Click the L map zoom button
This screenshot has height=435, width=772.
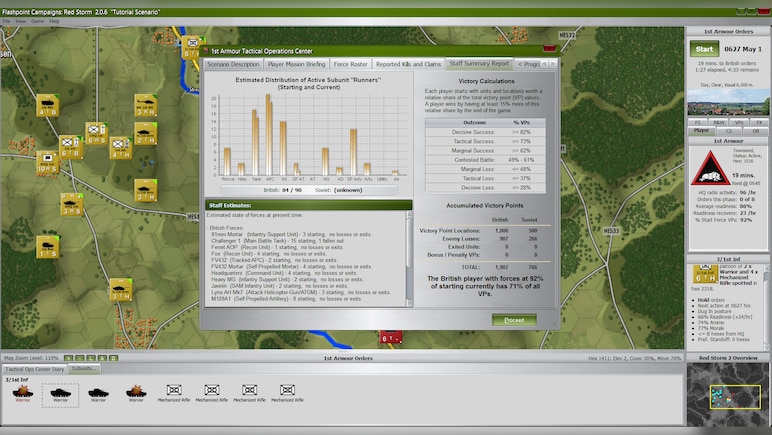point(91,358)
